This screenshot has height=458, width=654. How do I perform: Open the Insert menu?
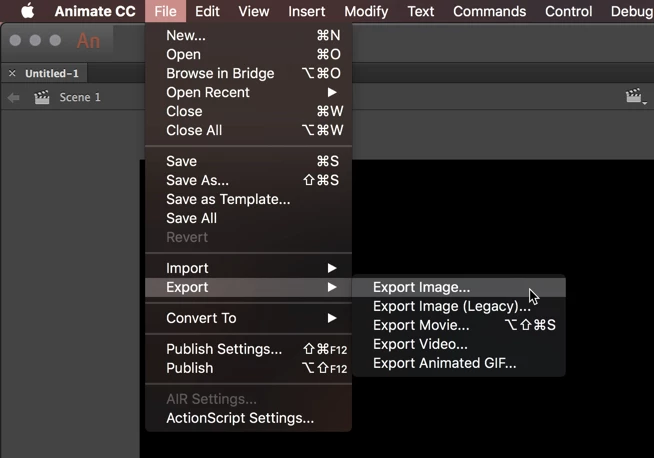pyautogui.click(x=307, y=11)
